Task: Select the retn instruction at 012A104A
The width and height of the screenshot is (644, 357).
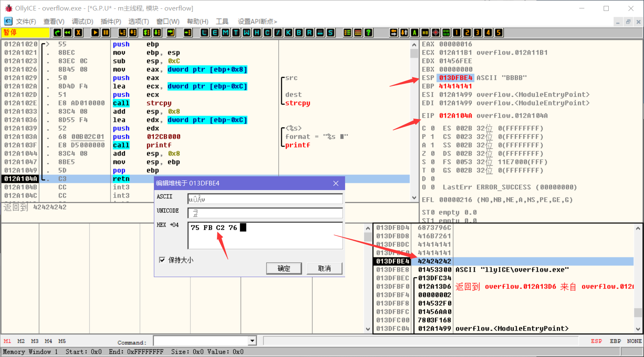Action: click(206, 179)
